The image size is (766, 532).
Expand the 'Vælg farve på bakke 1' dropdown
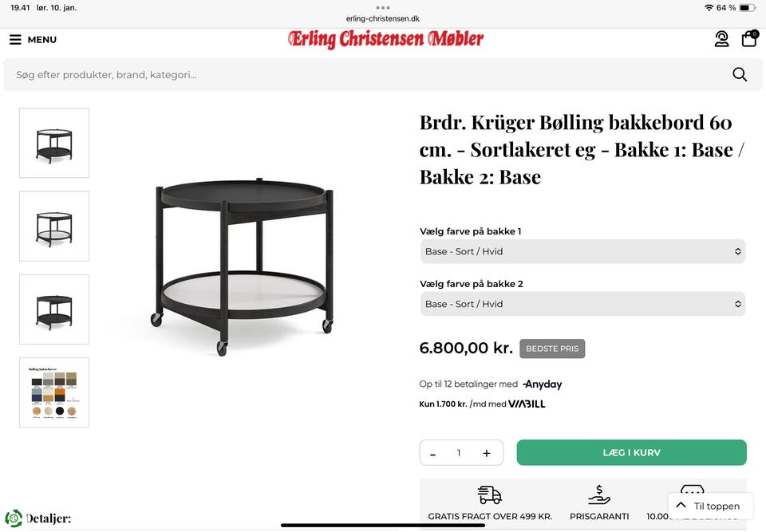tap(582, 251)
